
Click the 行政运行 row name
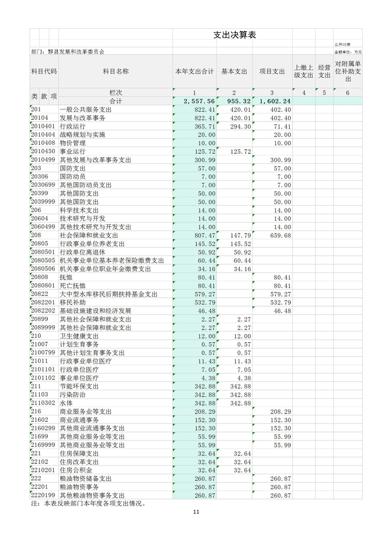coord(72,127)
